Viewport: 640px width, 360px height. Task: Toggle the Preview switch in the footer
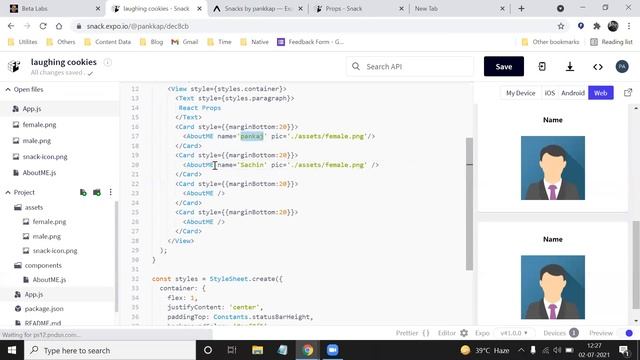pos(629,333)
